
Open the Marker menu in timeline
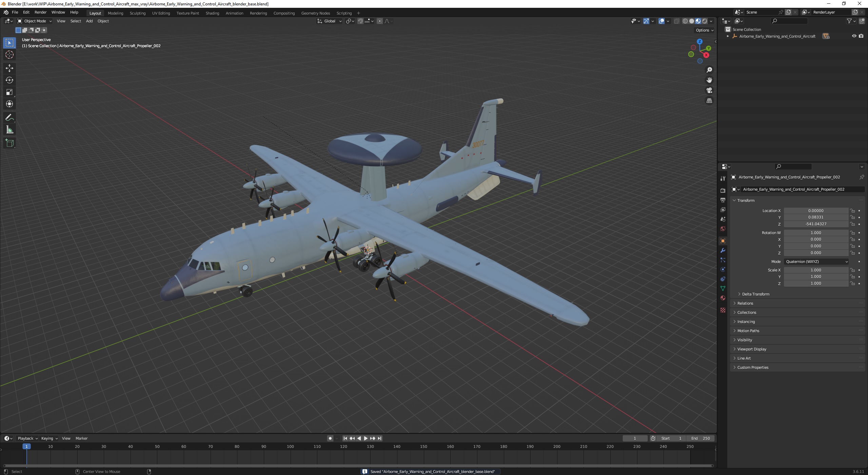(81, 438)
